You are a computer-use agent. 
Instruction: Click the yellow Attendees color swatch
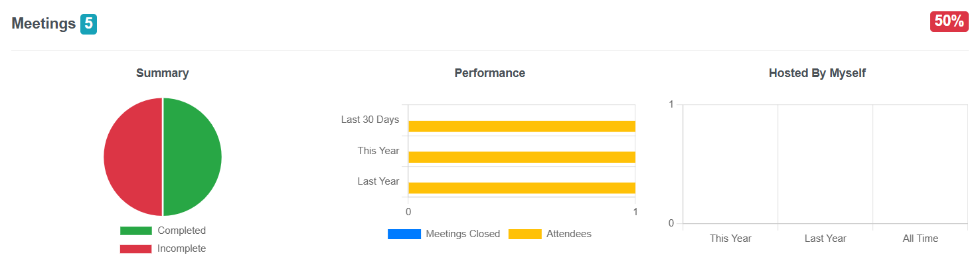[525, 234]
